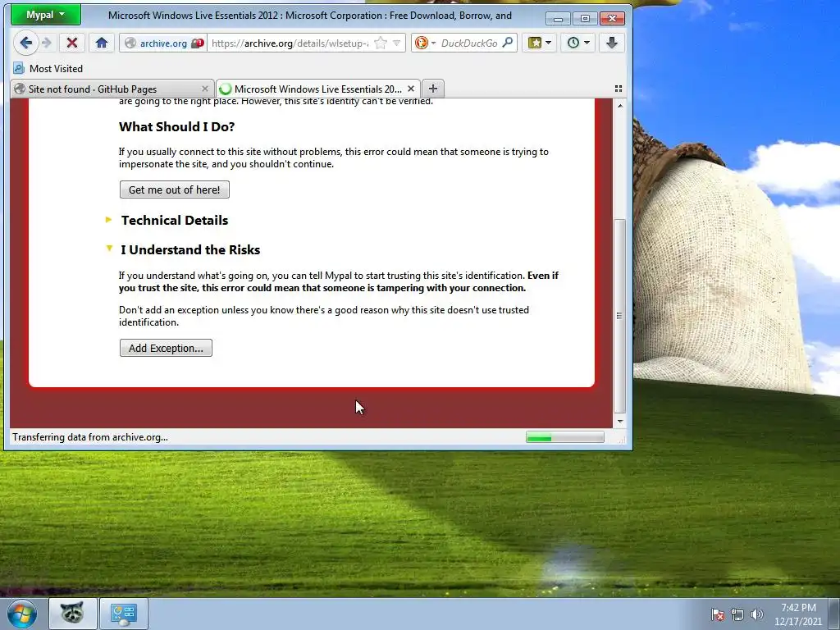Open the network tray icon
This screenshot has width=840, height=630.
click(737, 614)
